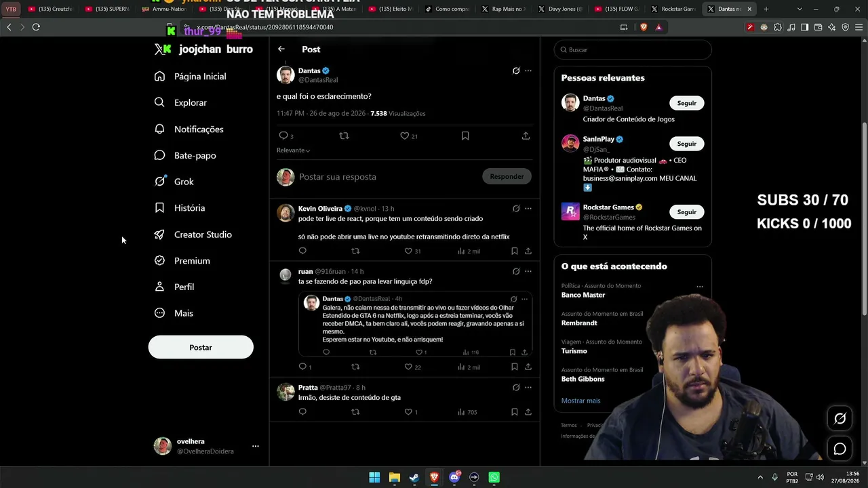The height and width of the screenshot is (488, 868).
Task: Share Dantas's main post
Action: pos(526,136)
